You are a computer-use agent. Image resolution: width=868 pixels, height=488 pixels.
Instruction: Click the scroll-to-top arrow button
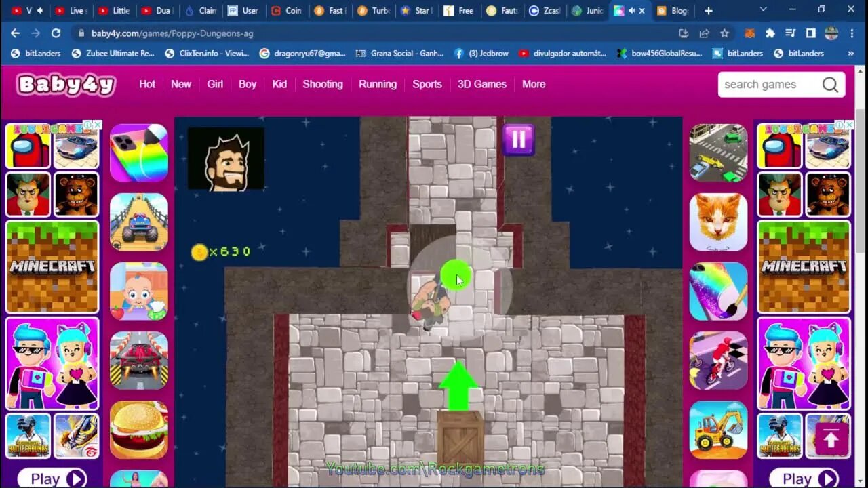(831, 440)
